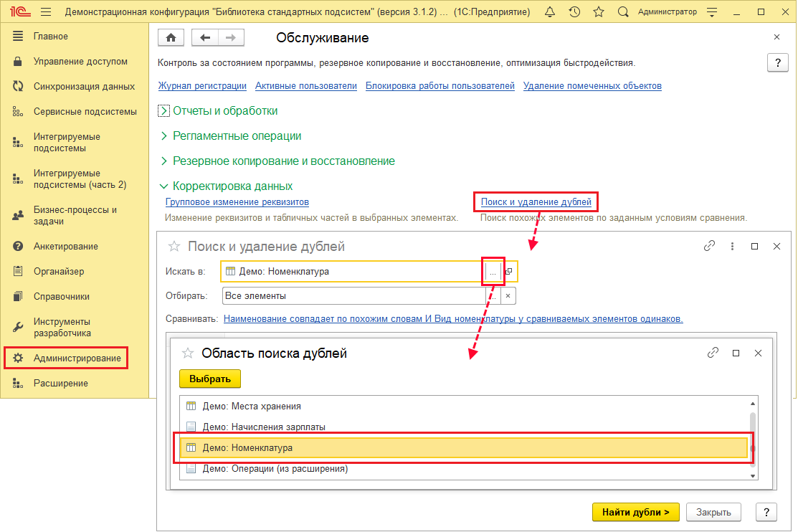Viewport: 798px width, 532px height.
Task: Click the Выбрать button
Action: 210,379
